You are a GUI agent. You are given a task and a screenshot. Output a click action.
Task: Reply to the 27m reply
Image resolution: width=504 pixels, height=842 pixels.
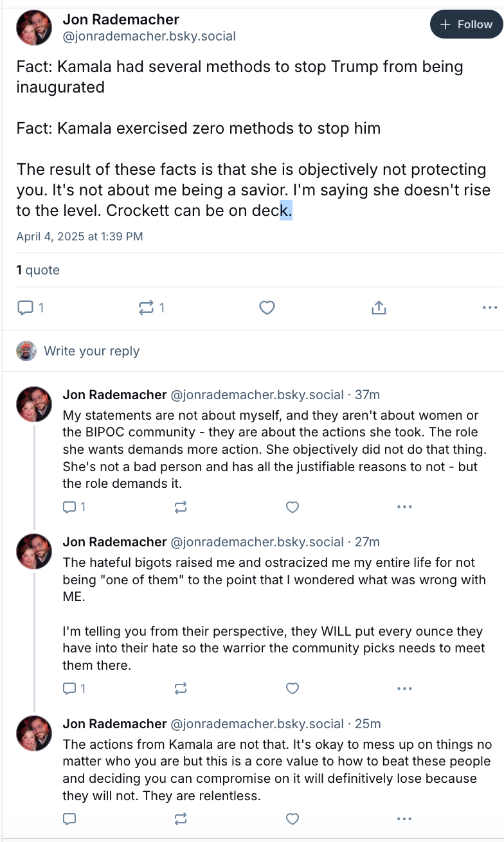coord(69,688)
